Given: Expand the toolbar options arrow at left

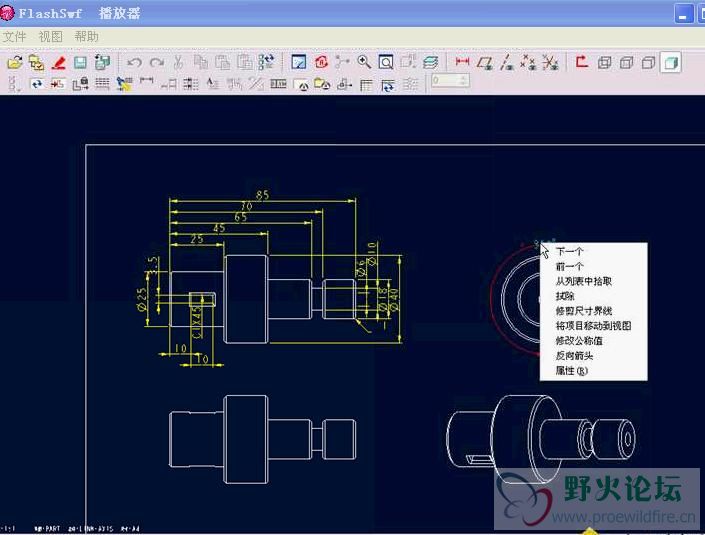Looking at the screenshot, I should tap(13, 84).
